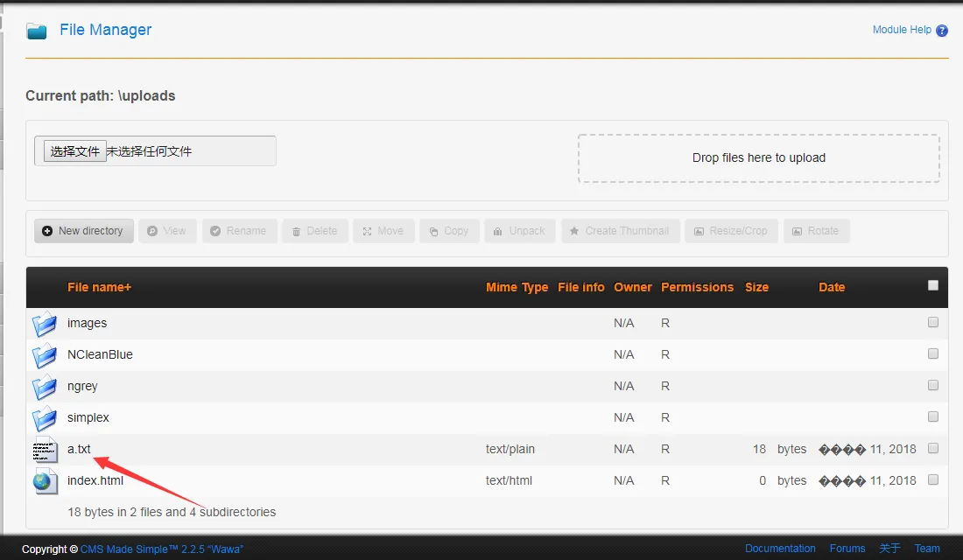The image size is (963, 560).
Task: Click the Drop files here upload zone
Action: 758,158
